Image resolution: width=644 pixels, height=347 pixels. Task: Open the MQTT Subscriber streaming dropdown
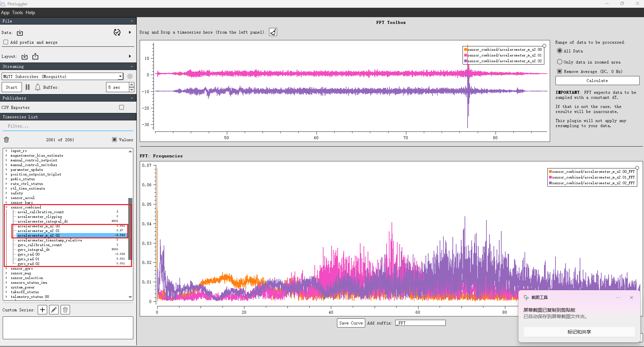(63, 76)
